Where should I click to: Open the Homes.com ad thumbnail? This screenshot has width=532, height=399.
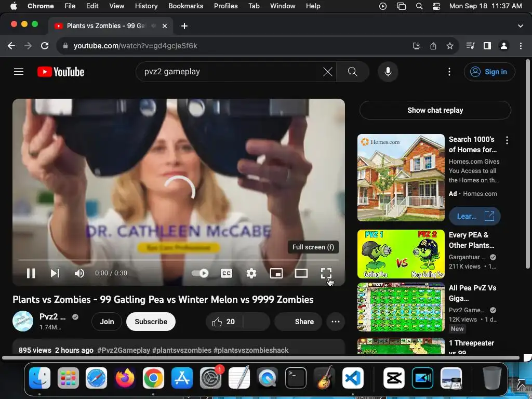pyautogui.click(x=401, y=178)
